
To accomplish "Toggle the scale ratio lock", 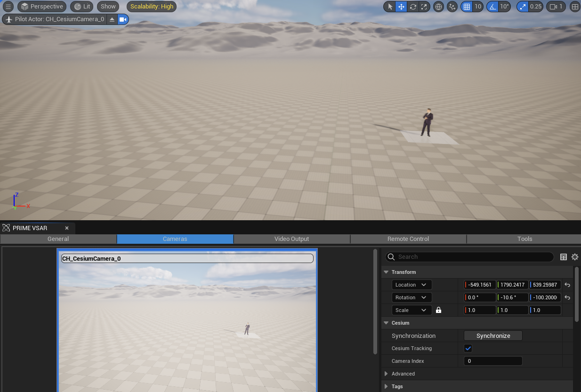I will (x=438, y=310).
